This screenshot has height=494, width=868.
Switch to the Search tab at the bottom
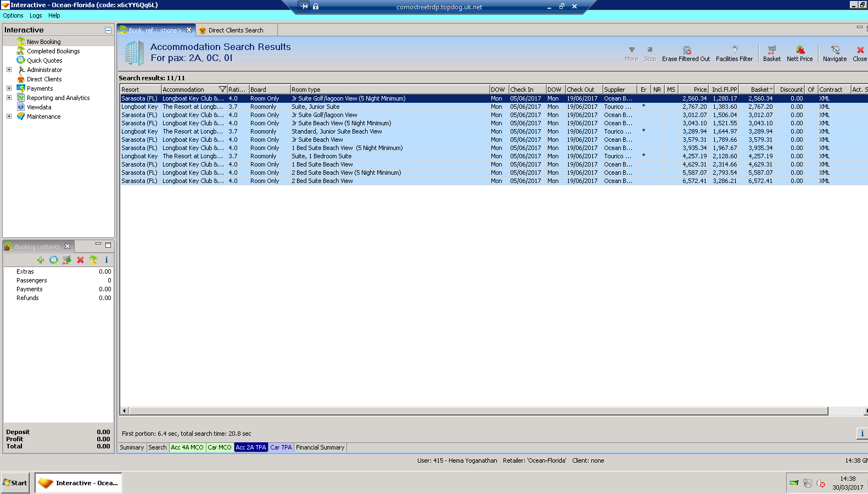(158, 447)
